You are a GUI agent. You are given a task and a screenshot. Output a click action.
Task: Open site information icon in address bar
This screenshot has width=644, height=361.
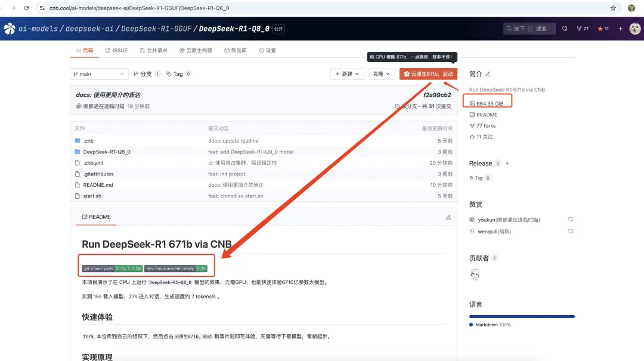click(x=42, y=8)
